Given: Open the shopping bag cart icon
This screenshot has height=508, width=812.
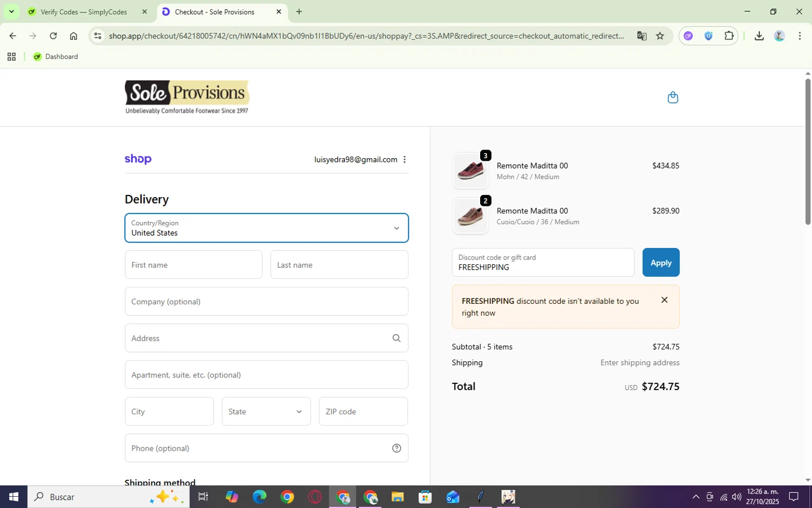Looking at the screenshot, I should tap(673, 97).
